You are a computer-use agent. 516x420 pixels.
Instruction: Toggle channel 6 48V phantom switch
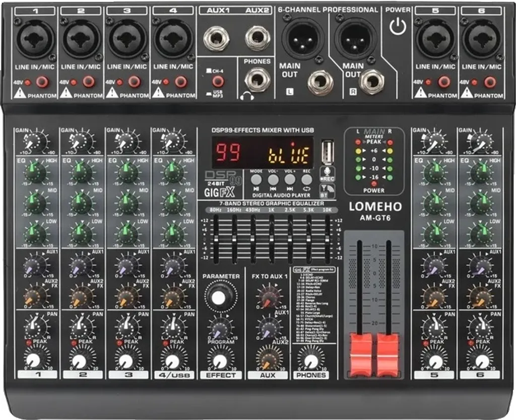coord(490,82)
